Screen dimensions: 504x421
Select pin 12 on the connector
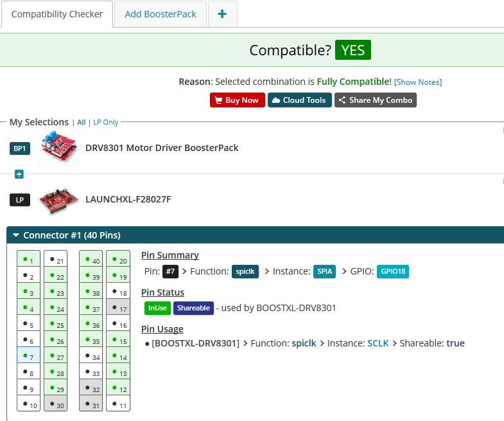click(x=118, y=387)
